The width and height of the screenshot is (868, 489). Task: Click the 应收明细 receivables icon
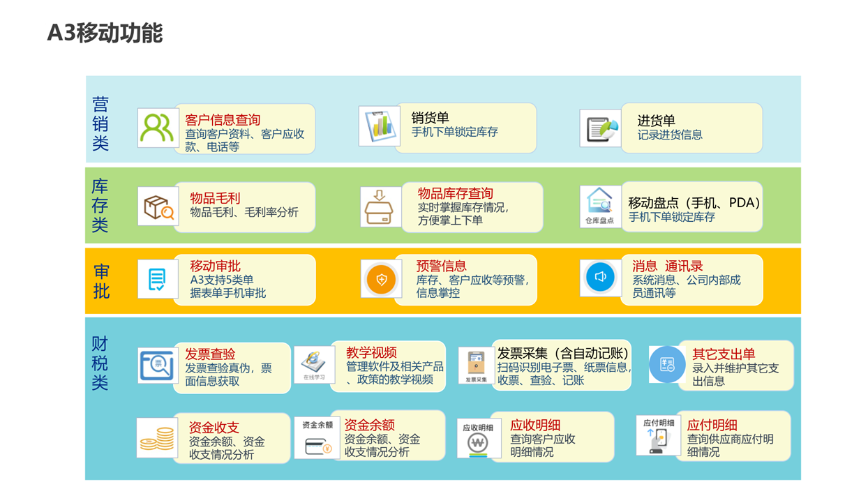tap(477, 439)
